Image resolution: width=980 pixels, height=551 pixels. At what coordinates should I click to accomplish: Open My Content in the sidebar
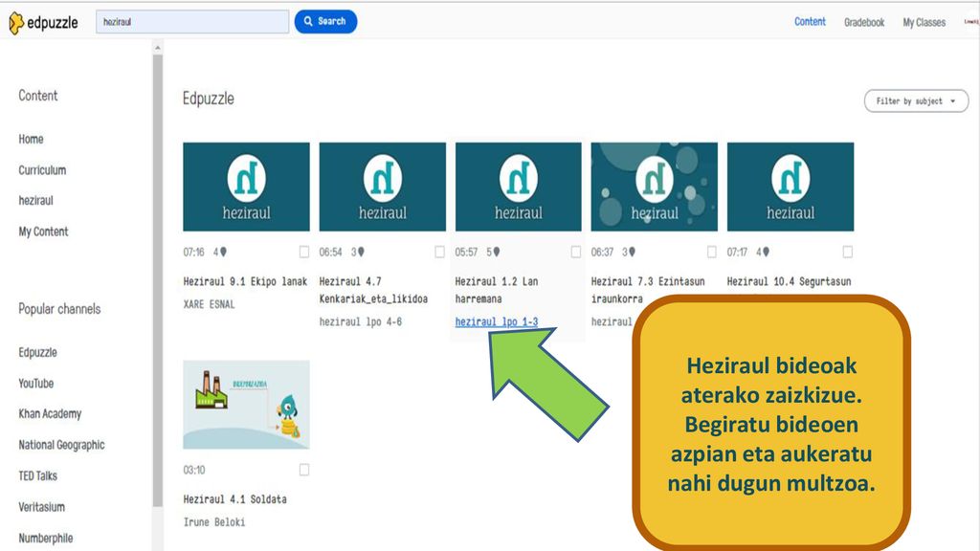(43, 231)
